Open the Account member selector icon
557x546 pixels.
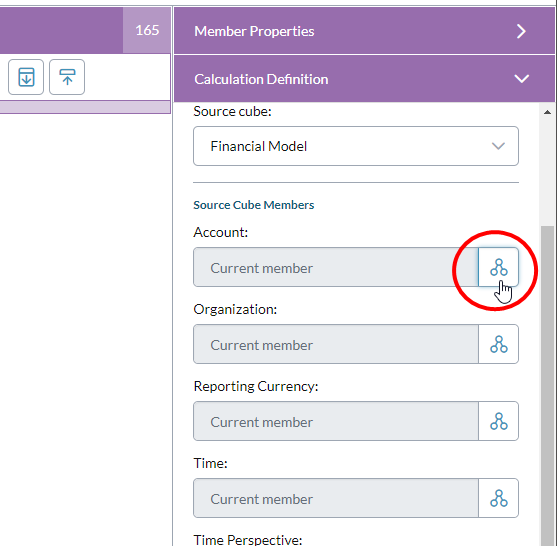[498, 267]
